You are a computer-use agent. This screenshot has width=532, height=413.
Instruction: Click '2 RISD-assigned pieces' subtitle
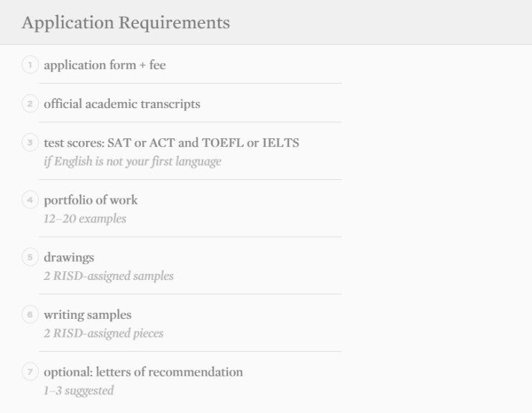104,334
